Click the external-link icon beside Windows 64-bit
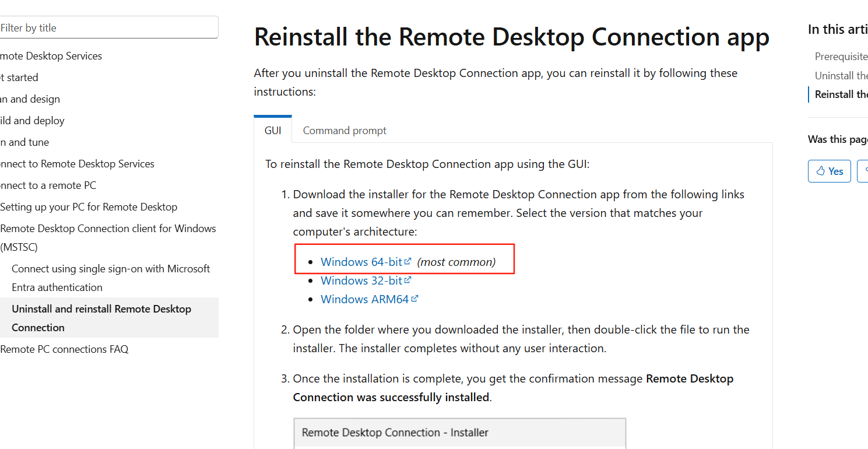The width and height of the screenshot is (868, 449). point(408,261)
